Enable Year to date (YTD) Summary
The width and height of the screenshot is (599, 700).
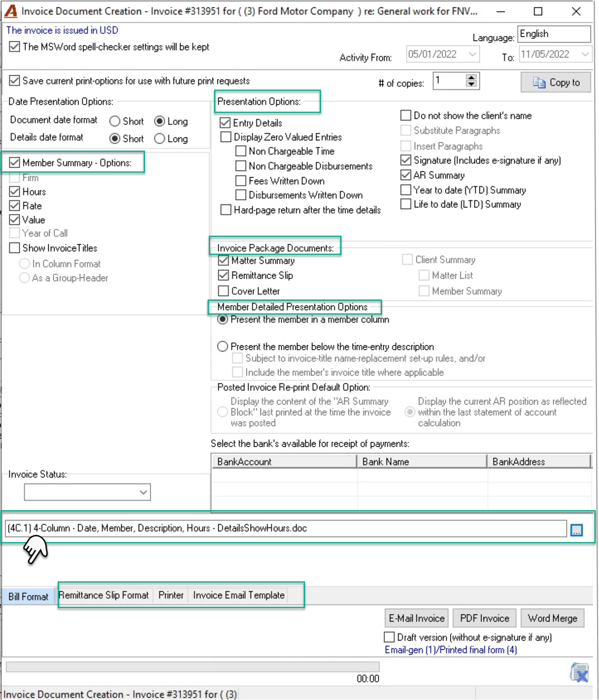point(406,190)
